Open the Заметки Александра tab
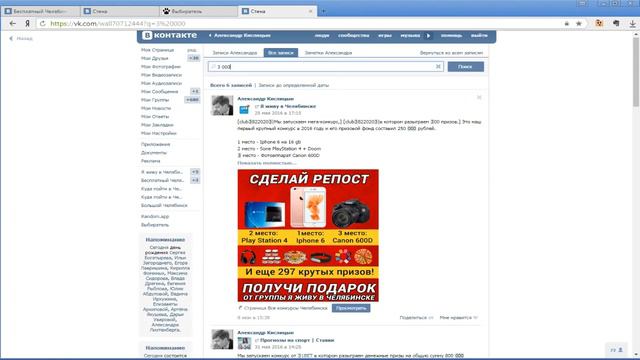 click(328, 53)
